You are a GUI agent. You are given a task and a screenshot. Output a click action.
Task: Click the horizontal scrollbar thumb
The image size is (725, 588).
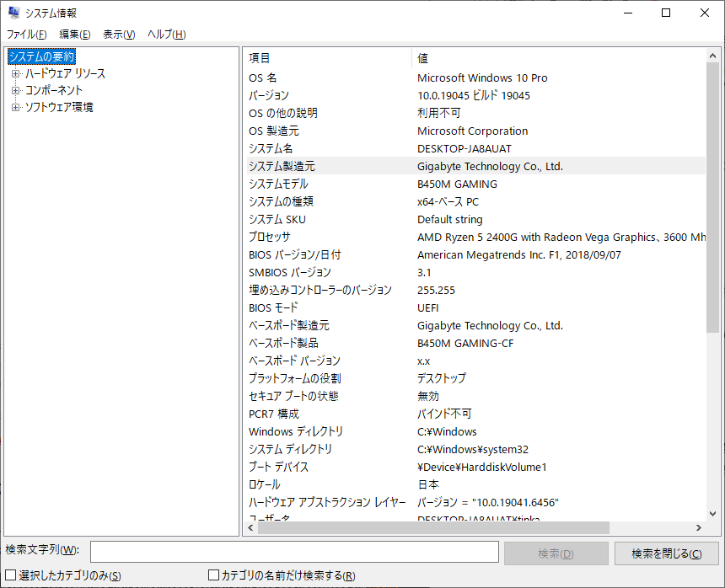click(x=433, y=527)
